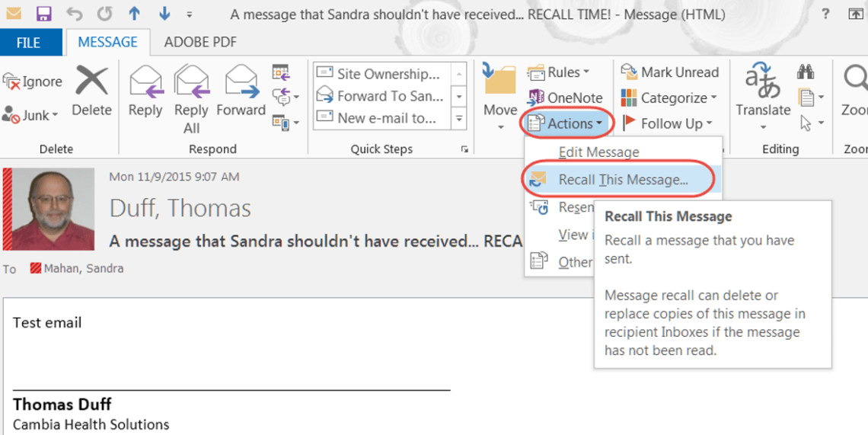This screenshot has height=435, width=868.
Task: Click the Translate button
Action: click(763, 98)
